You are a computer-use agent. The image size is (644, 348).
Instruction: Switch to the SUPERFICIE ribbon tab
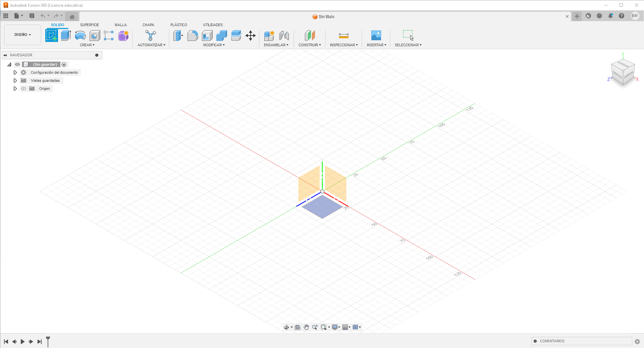(x=89, y=24)
